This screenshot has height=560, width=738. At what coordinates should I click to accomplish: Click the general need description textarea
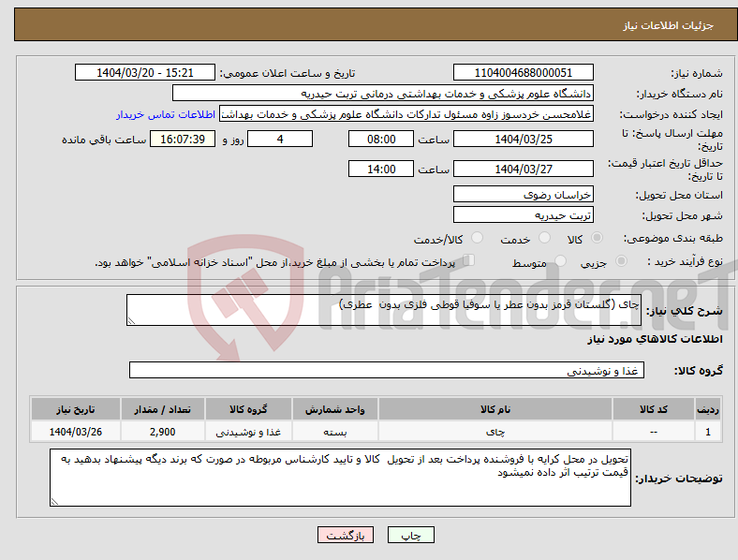pyautogui.click(x=384, y=310)
